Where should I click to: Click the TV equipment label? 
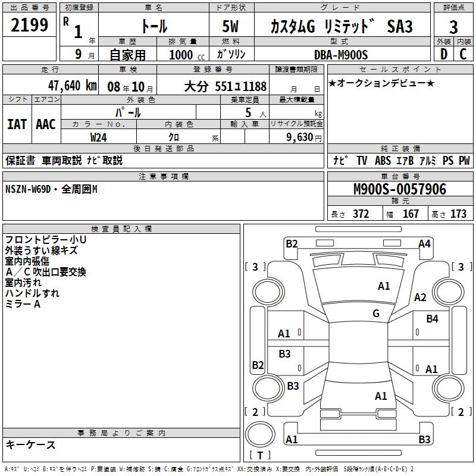click(x=362, y=161)
